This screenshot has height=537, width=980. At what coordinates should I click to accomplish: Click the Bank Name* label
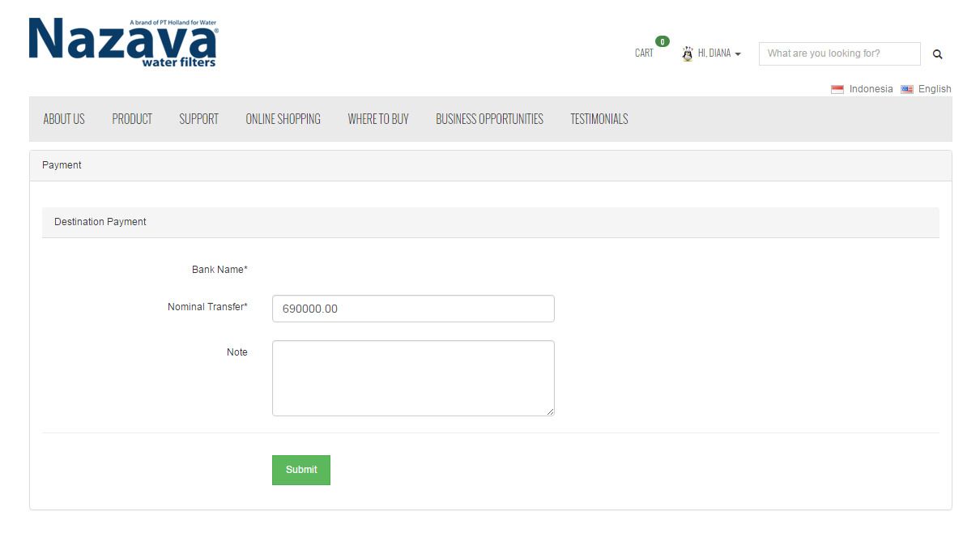point(219,270)
